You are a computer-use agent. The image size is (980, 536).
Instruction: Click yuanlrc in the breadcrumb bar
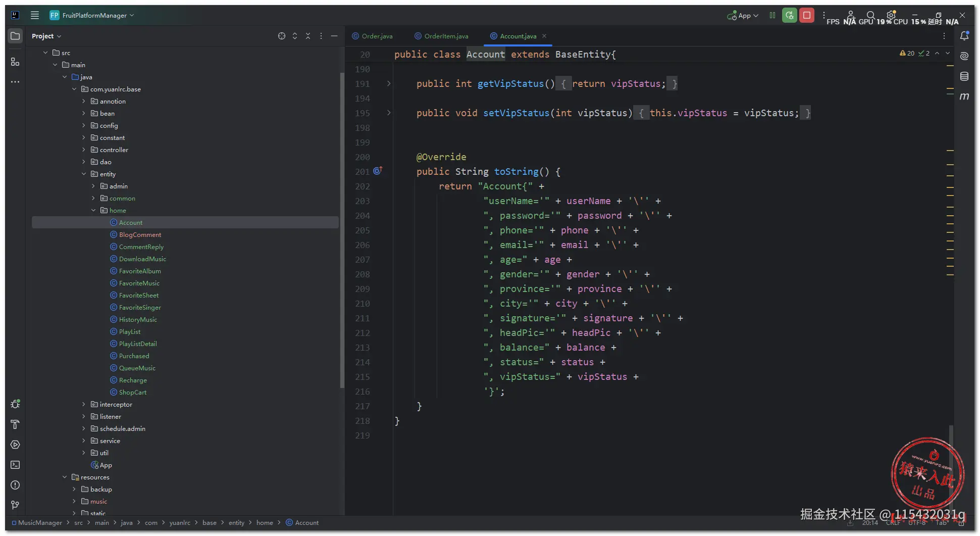(180, 522)
